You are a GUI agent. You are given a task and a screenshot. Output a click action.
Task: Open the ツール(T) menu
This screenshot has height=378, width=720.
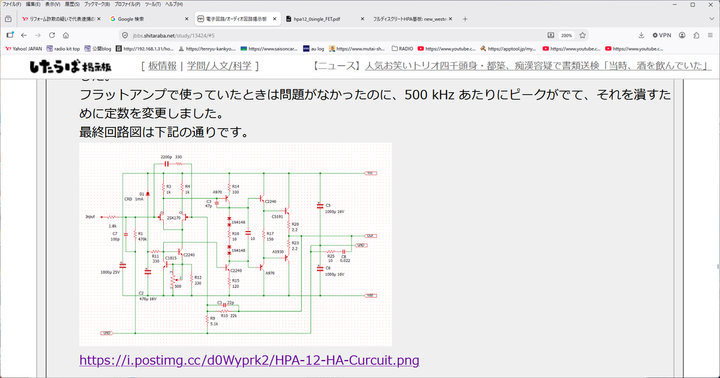tap(152, 4)
